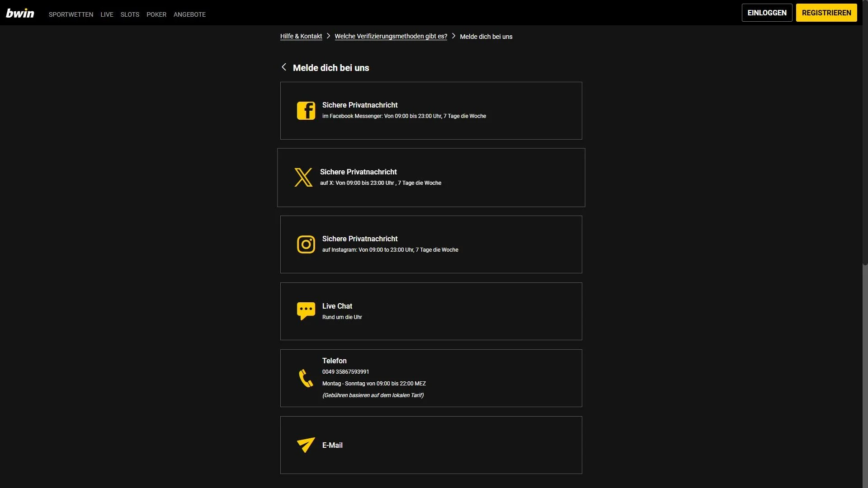Select the telephone handset icon
868x488 pixels.
tap(306, 378)
